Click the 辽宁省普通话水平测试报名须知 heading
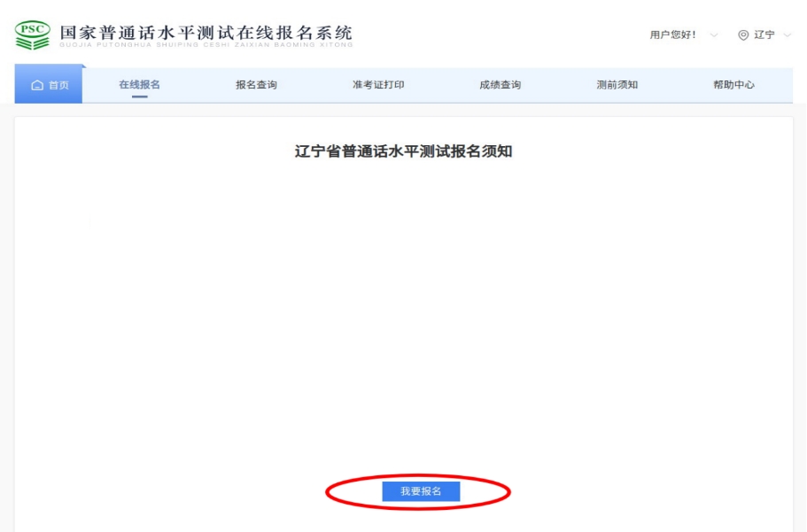Image resolution: width=807 pixels, height=532 pixels. [x=403, y=151]
